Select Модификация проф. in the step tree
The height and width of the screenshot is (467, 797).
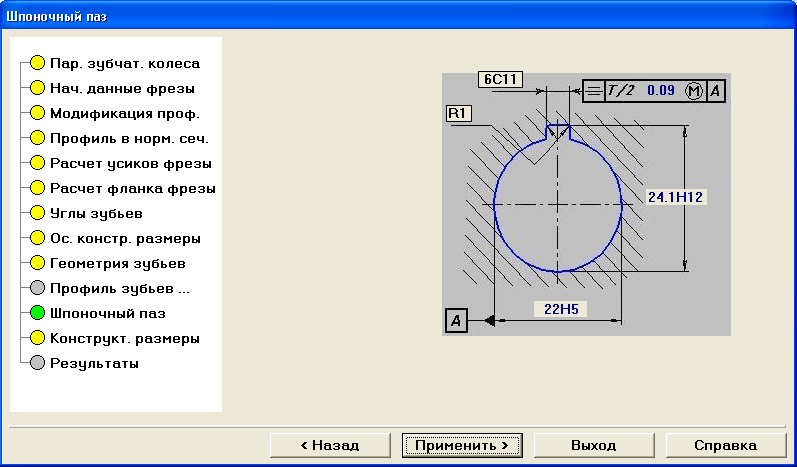pyautogui.click(x=125, y=113)
